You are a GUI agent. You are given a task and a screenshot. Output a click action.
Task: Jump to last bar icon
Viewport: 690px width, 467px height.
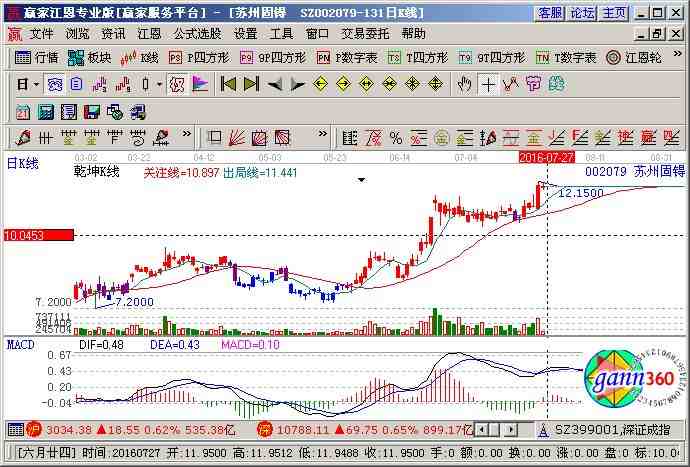tap(251, 84)
